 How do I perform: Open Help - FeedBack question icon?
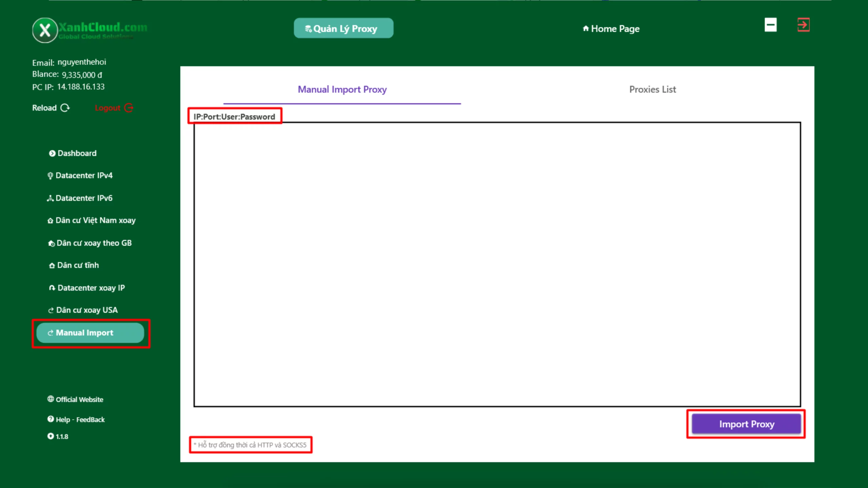[51, 419]
